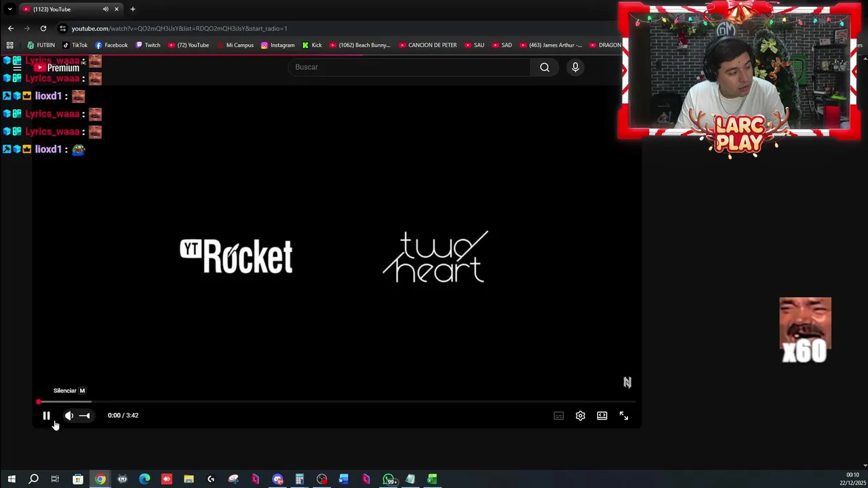Image resolution: width=868 pixels, height=488 pixels.
Task: Focus the Buscar search field
Action: coord(410,67)
